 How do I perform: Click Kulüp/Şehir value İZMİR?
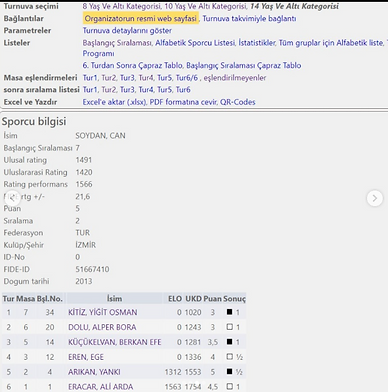pyautogui.click(x=86, y=245)
